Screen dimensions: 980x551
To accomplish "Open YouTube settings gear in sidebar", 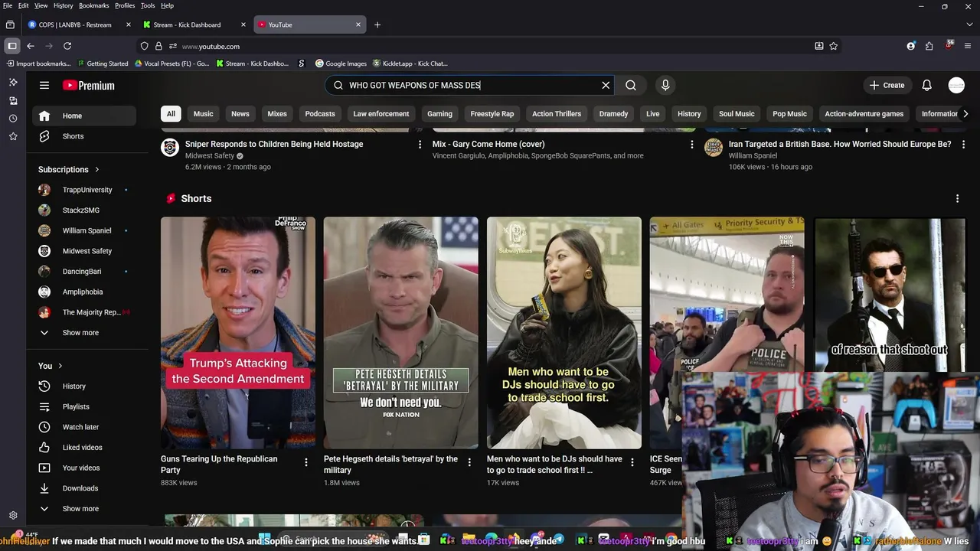I will [x=13, y=516].
